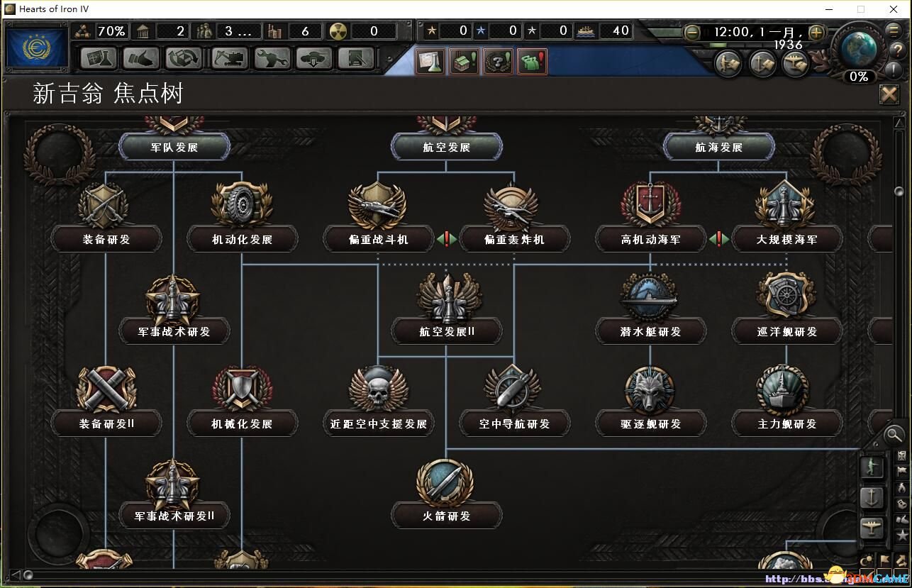Open the Diplomacy handshake button
Viewport: 912px width, 588px height.
point(141,57)
